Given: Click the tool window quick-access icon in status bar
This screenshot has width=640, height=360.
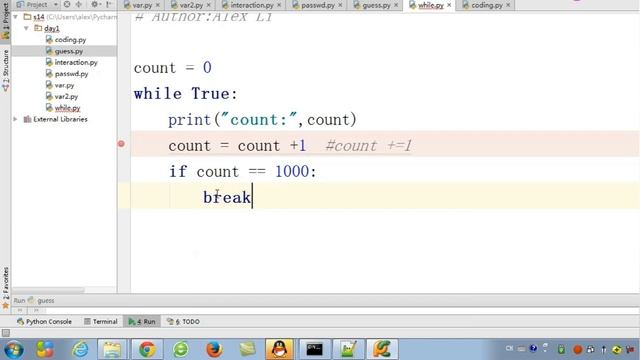Looking at the screenshot, I should (x=6, y=333).
